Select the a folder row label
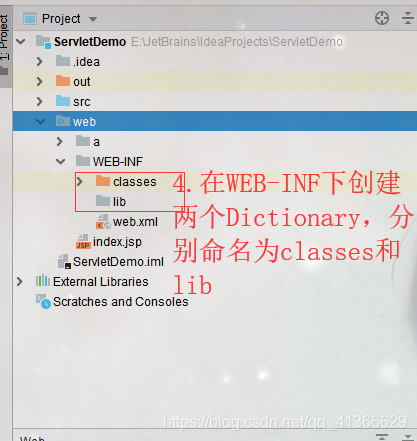This screenshot has height=441, width=417. (96, 142)
